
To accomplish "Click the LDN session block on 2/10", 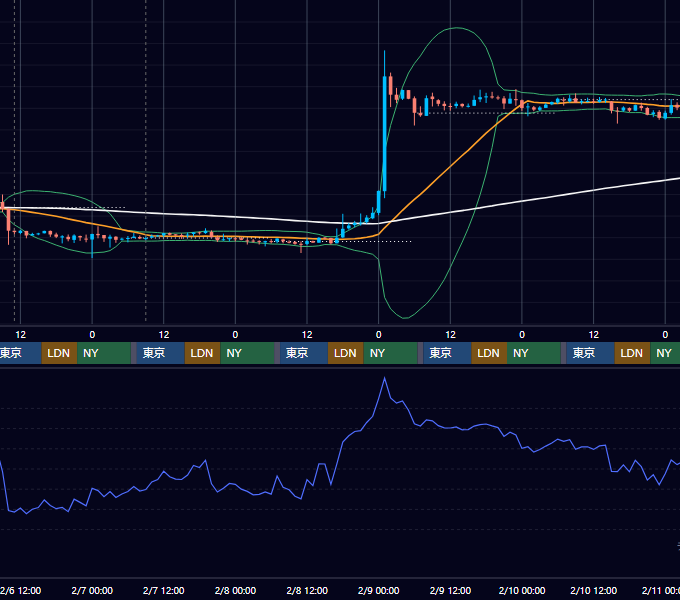I will pos(632,353).
